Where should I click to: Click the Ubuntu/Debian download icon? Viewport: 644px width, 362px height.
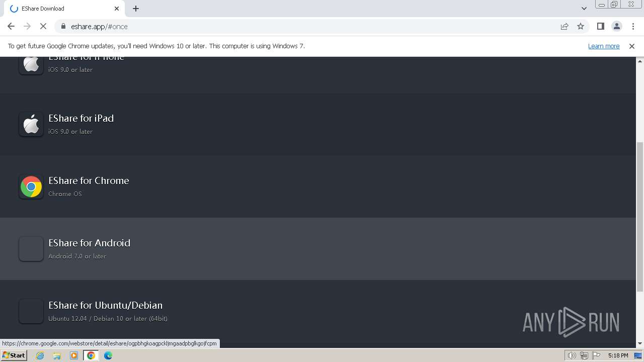31,311
